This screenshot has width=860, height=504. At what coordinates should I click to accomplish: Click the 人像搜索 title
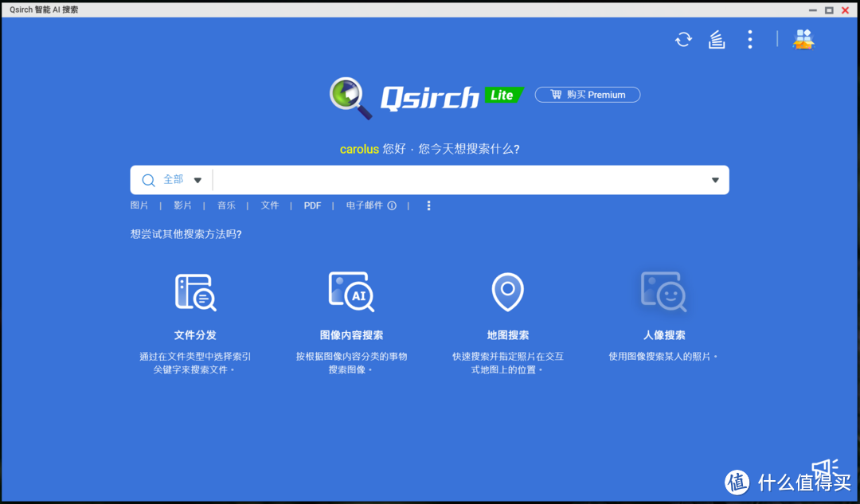pos(664,335)
